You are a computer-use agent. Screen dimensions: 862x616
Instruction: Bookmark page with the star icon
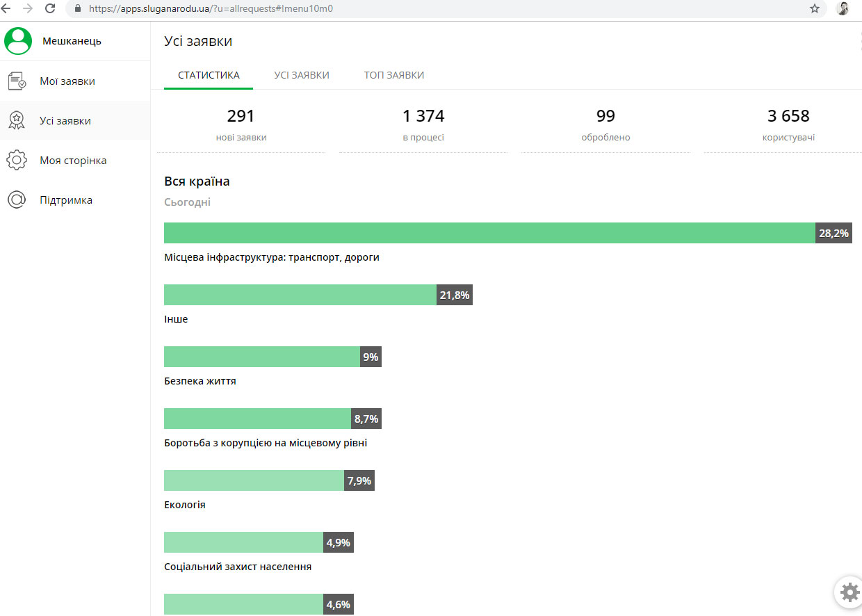coord(815,9)
